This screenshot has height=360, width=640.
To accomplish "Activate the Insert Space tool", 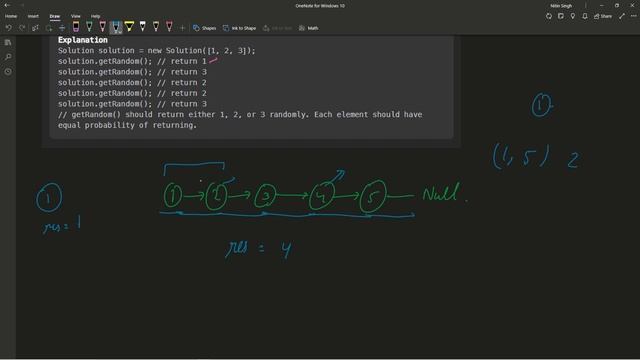I will pyautogui.click(x=62, y=28).
